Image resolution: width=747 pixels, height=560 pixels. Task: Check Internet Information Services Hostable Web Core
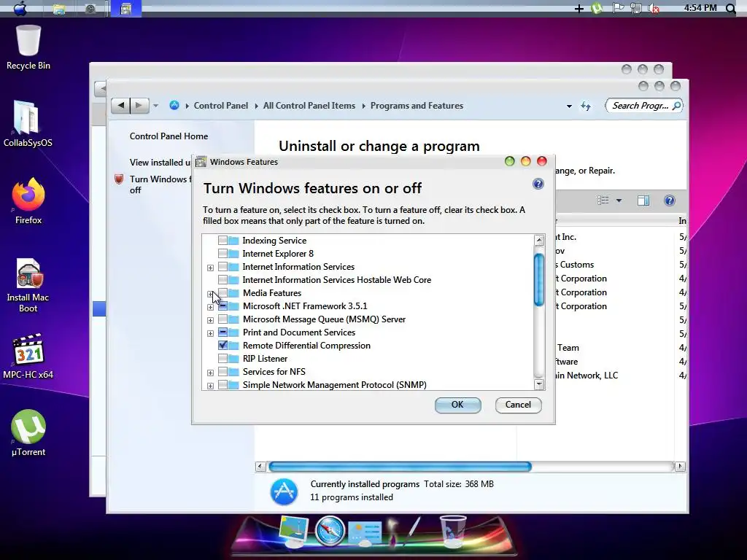222,279
